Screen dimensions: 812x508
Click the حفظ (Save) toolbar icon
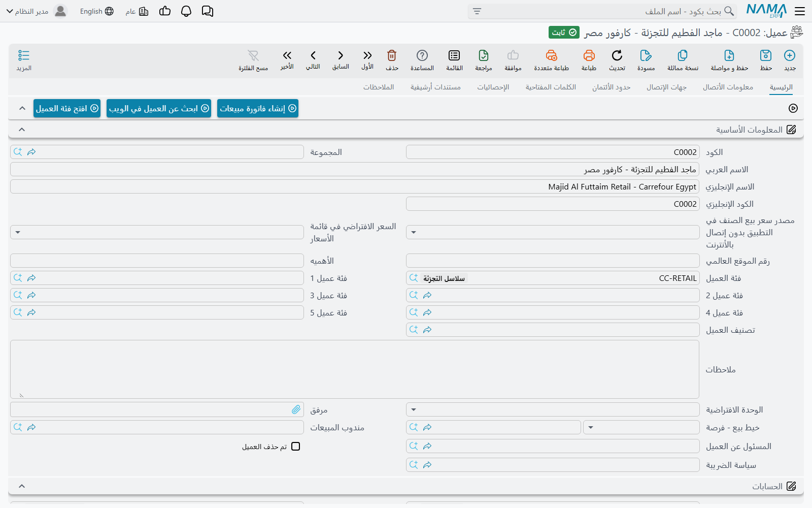click(x=766, y=55)
